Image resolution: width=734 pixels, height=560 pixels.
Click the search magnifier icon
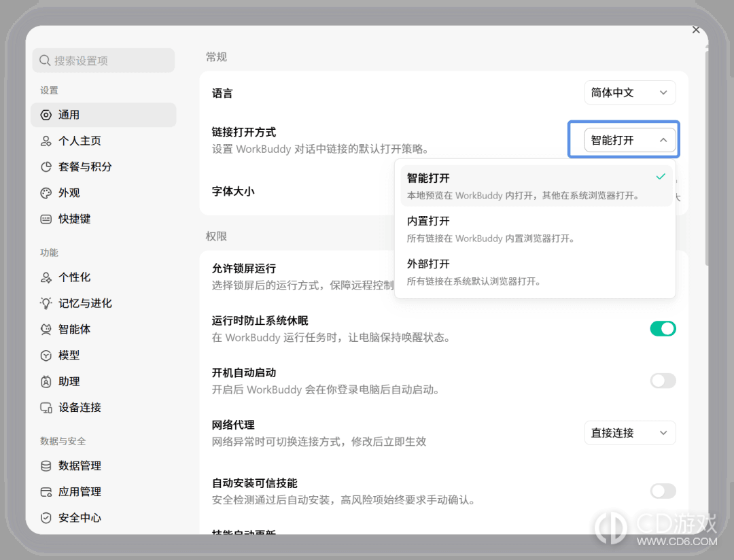(x=45, y=60)
